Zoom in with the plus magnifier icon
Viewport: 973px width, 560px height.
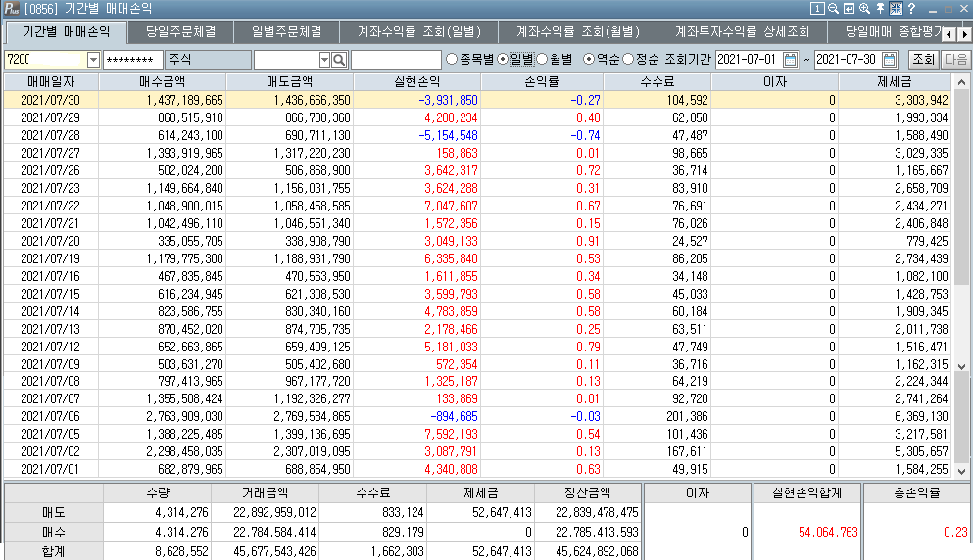(x=864, y=9)
